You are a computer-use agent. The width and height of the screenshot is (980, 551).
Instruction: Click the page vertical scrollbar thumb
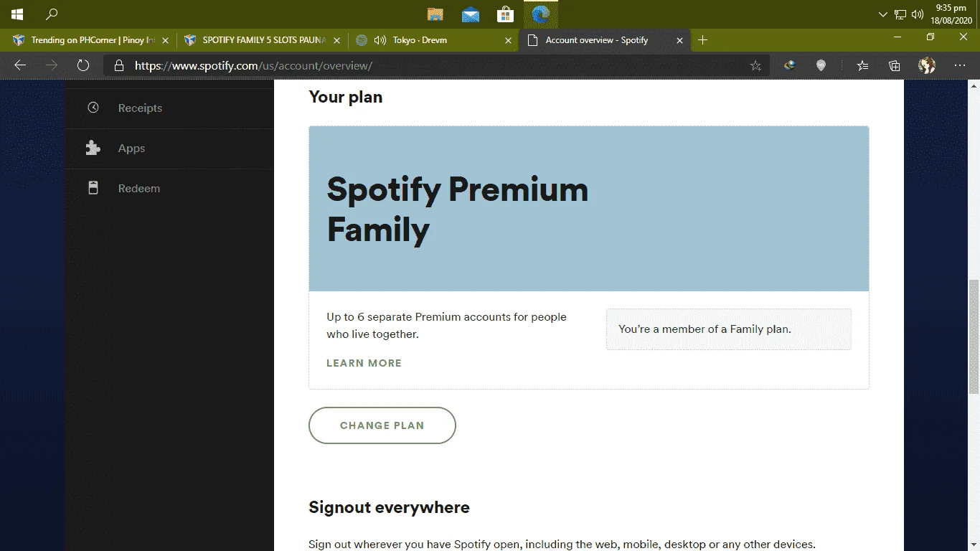tap(974, 337)
